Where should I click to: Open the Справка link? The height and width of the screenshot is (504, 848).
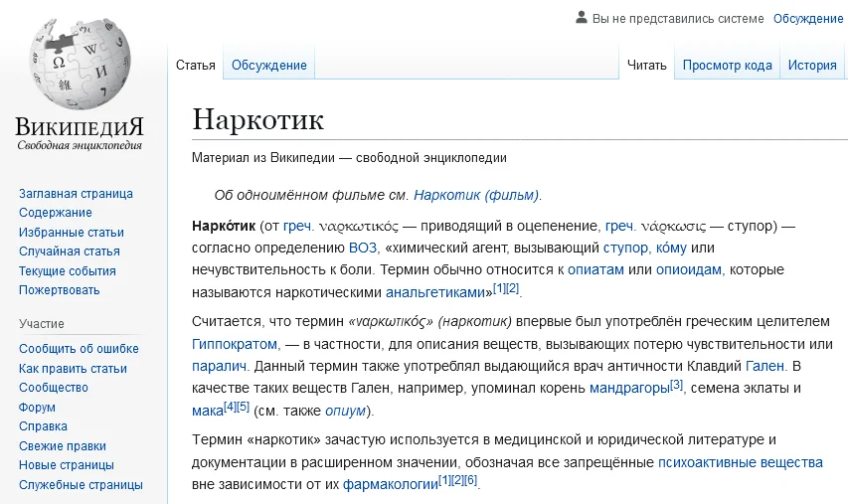click(x=44, y=426)
